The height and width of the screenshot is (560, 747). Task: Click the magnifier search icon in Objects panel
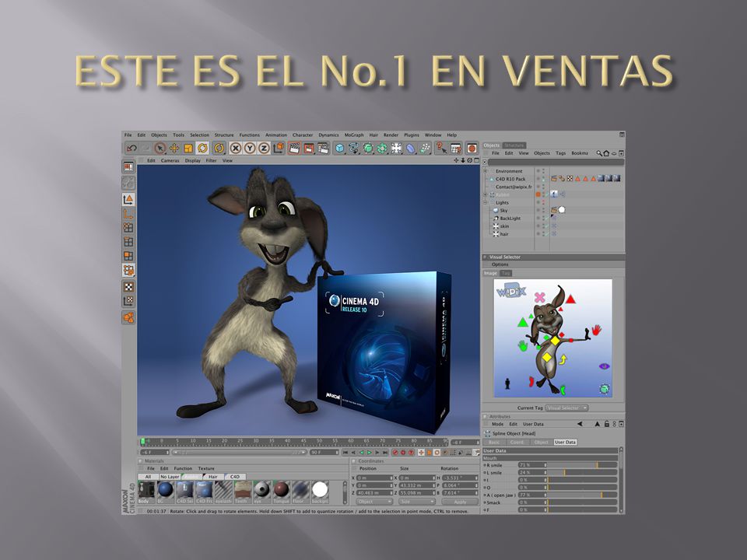(599, 153)
